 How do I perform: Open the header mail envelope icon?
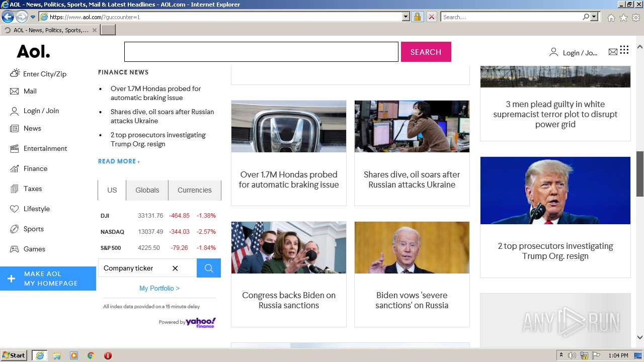click(613, 52)
